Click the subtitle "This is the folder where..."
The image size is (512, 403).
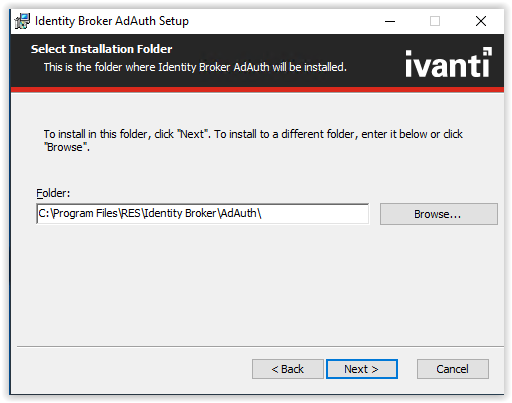(195, 67)
